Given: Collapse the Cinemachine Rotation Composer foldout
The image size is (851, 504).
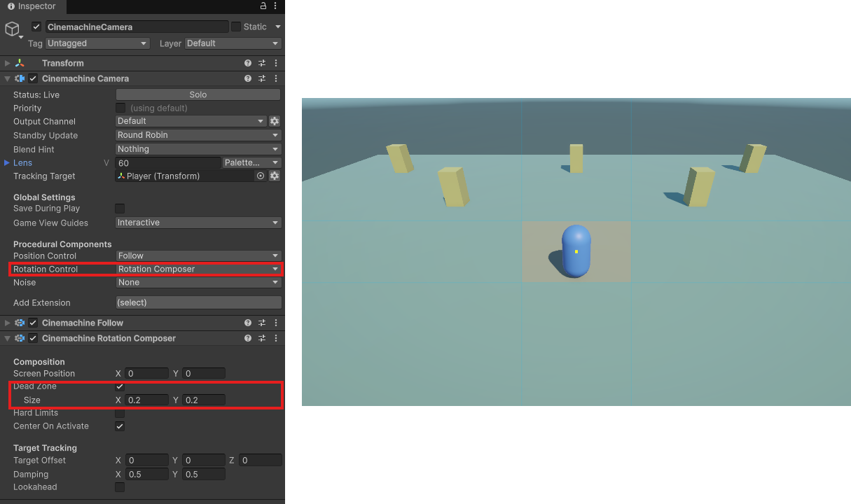Looking at the screenshot, I should click(x=8, y=338).
